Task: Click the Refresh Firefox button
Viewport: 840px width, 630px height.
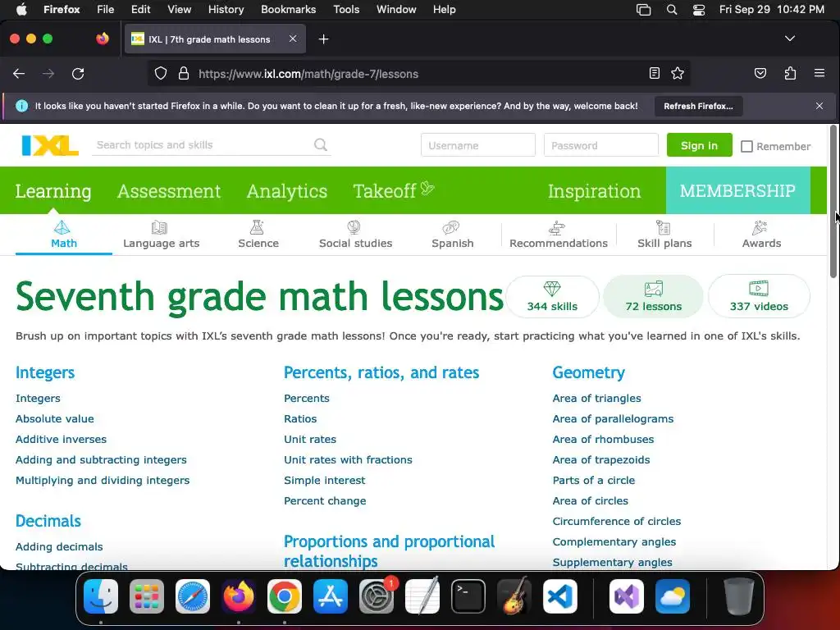Action: [698, 106]
